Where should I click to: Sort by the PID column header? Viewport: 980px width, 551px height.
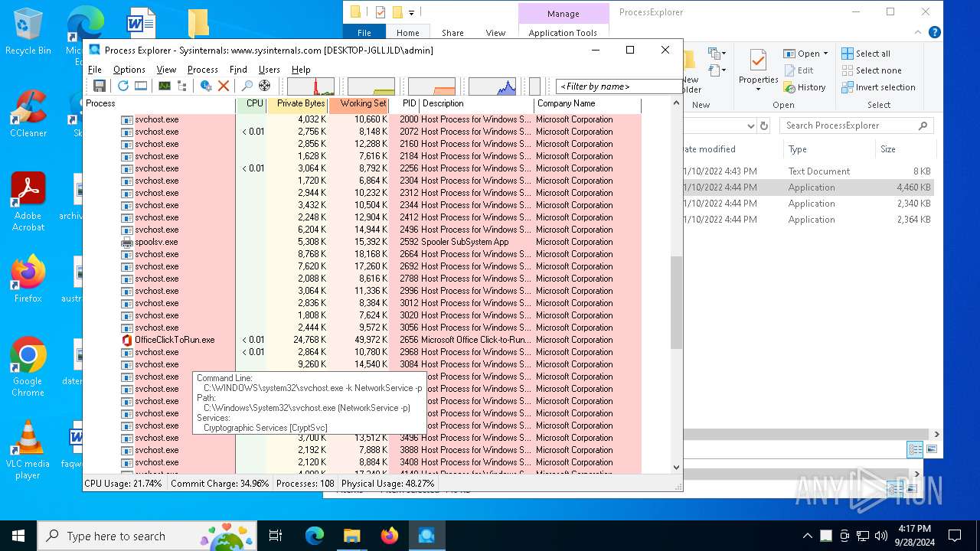click(x=404, y=104)
